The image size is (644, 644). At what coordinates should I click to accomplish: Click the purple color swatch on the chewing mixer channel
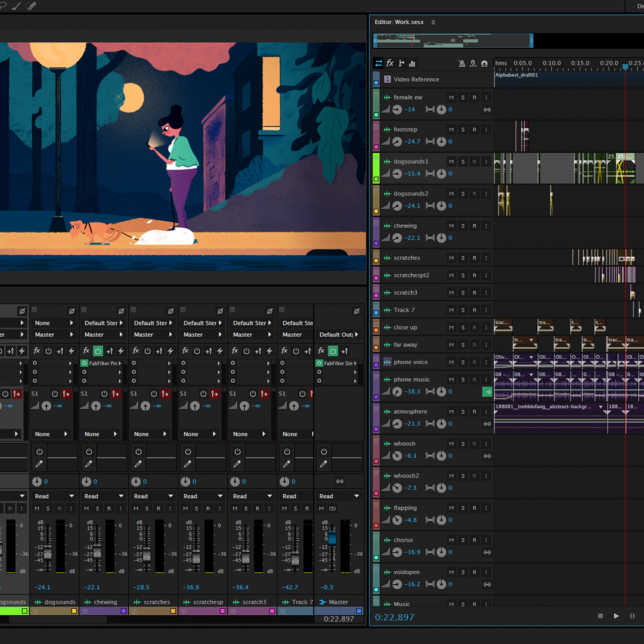pos(123,611)
